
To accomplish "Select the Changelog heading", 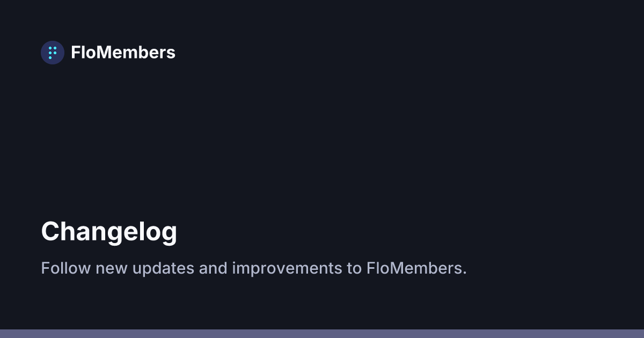I will (109, 232).
